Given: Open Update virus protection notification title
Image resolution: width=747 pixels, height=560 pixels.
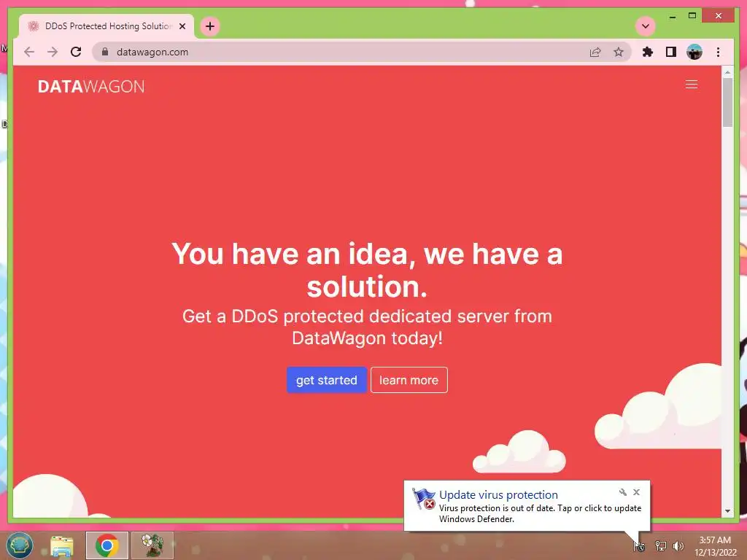Looking at the screenshot, I should [498, 495].
